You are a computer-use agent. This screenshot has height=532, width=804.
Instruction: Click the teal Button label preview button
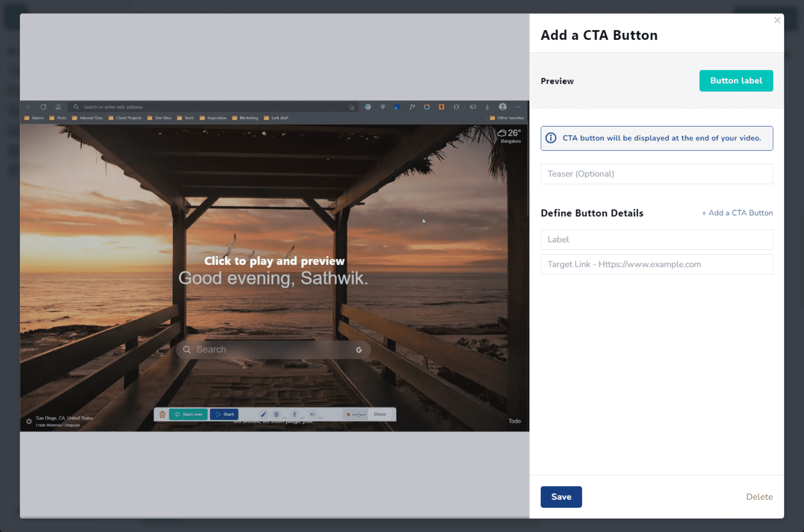point(736,80)
